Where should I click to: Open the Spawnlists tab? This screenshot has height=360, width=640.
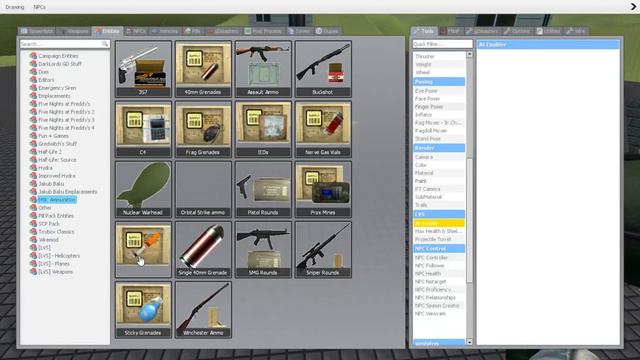pos(37,31)
